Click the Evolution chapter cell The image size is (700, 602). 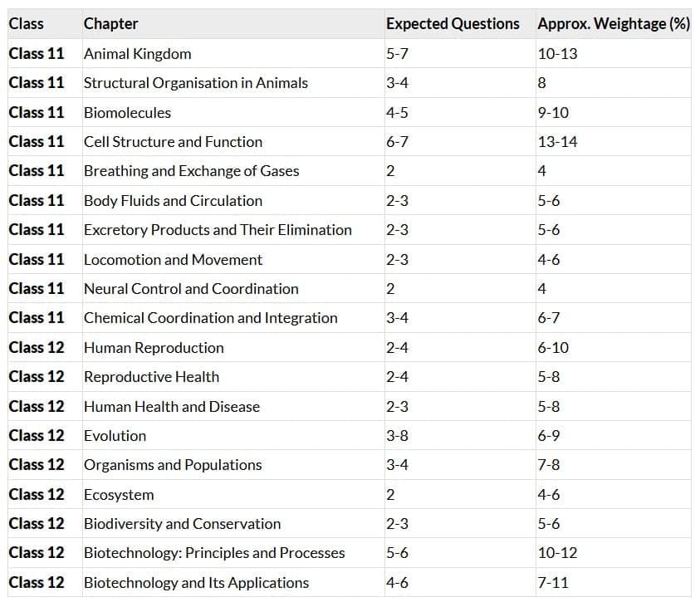(115, 436)
